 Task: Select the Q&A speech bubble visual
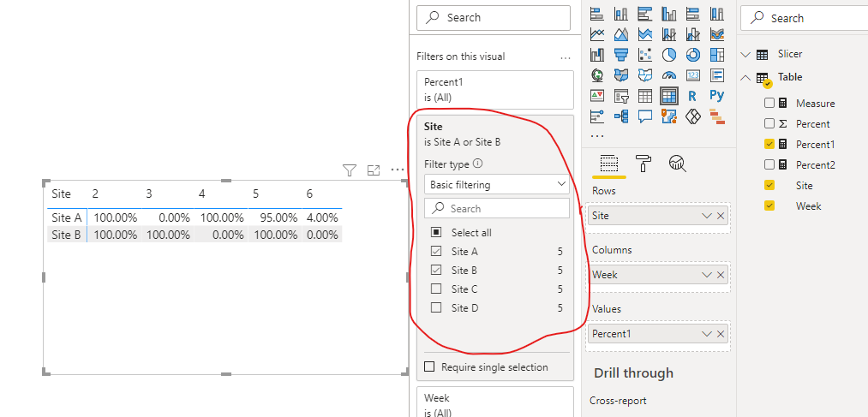tap(645, 116)
